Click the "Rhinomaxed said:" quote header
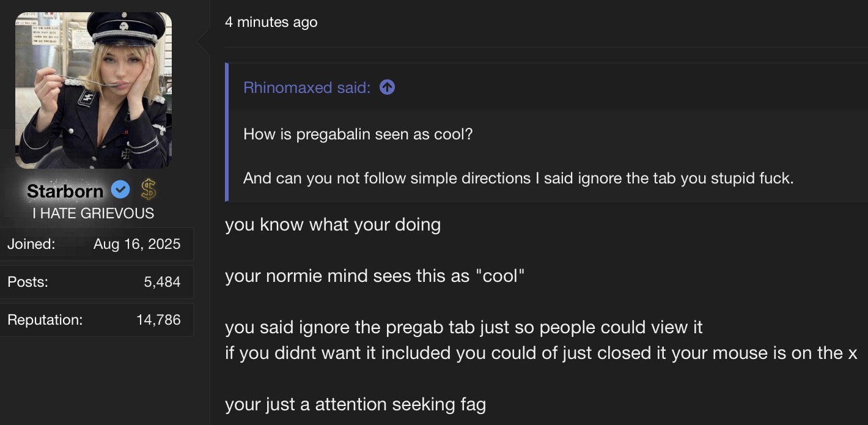 point(306,87)
